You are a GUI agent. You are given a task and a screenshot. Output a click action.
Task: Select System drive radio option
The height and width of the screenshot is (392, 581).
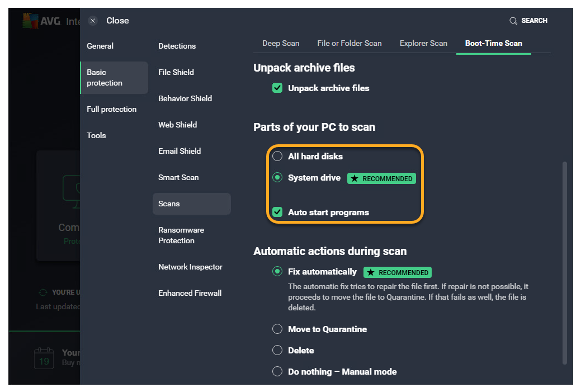(x=277, y=178)
